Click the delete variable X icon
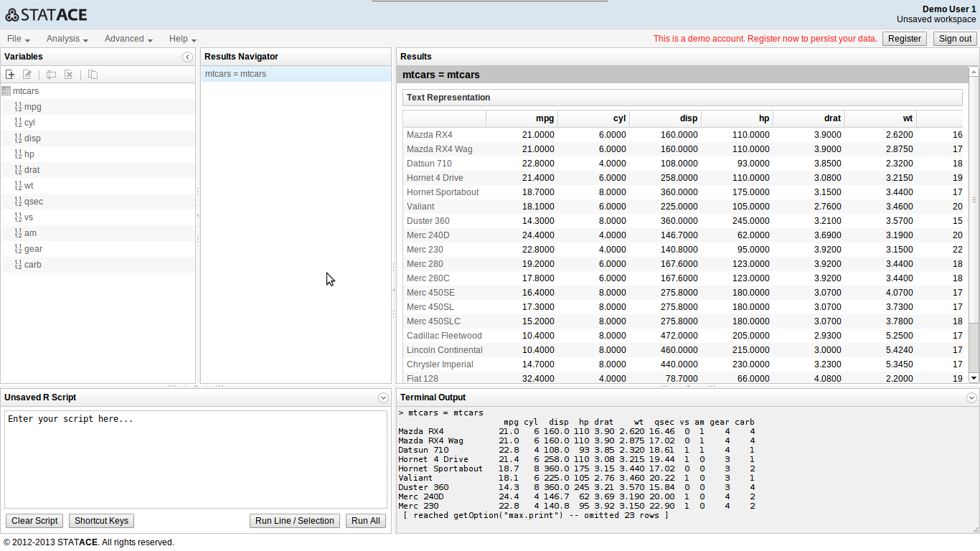Screen dimensions: 980x551 (69, 75)
